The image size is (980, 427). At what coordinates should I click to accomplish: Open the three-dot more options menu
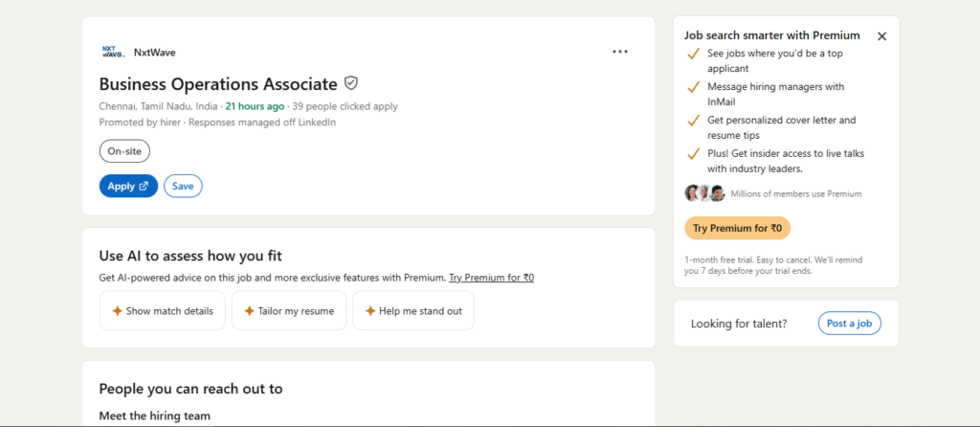(x=620, y=52)
